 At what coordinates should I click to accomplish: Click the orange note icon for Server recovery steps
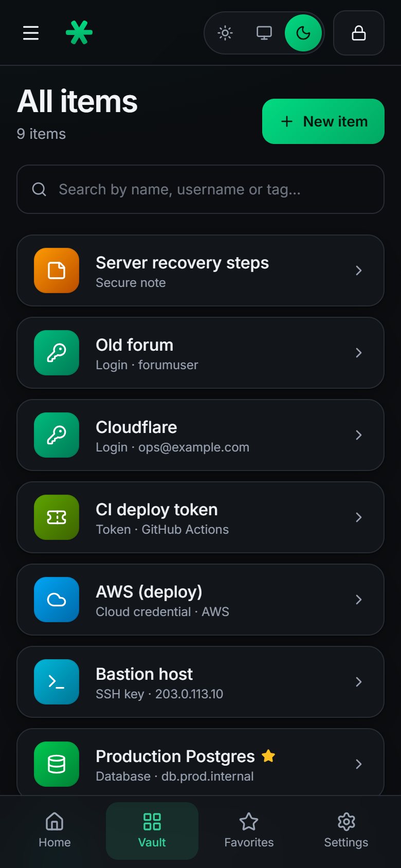[57, 270]
